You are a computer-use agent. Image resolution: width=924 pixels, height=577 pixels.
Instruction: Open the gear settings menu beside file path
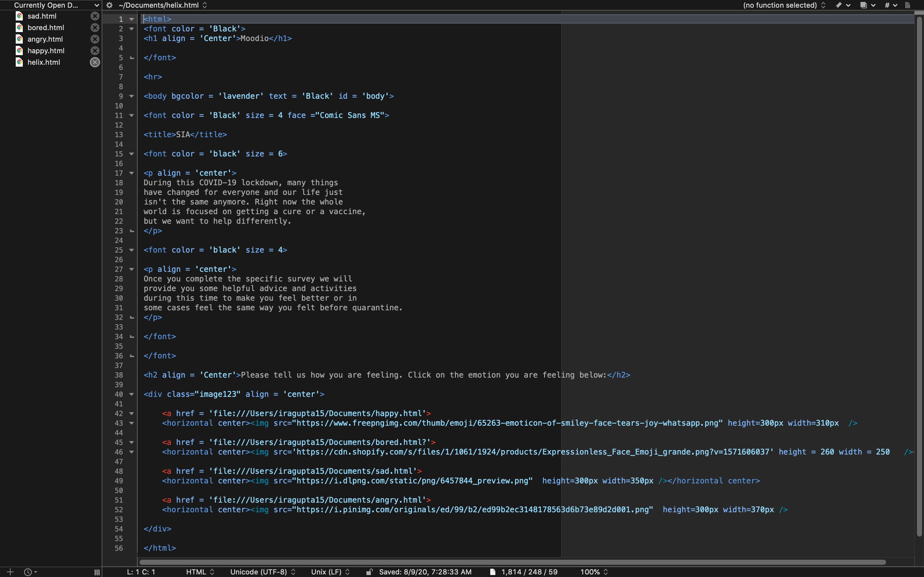(x=109, y=5)
